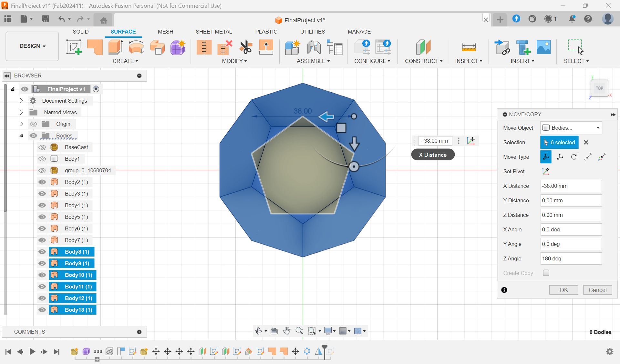Click the Save icon in title bar
The height and width of the screenshot is (364, 620).
46,19
